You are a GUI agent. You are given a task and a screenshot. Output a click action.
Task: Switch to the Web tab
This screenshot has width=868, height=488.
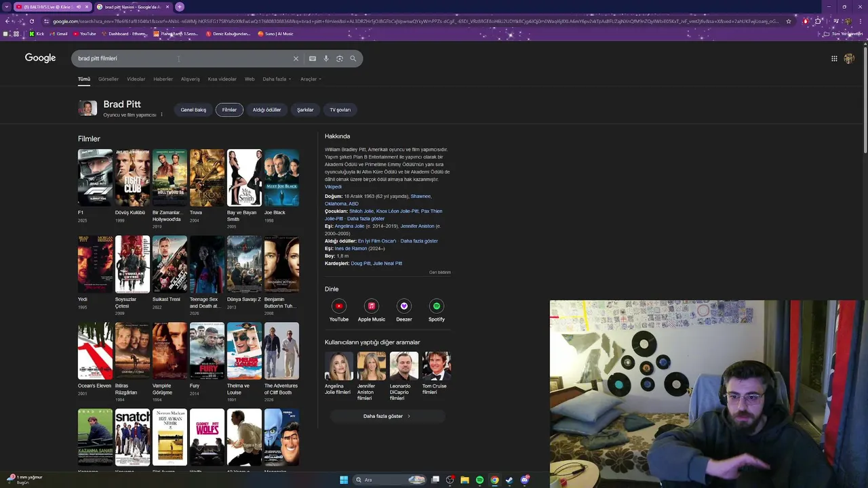[x=250, y=79]
